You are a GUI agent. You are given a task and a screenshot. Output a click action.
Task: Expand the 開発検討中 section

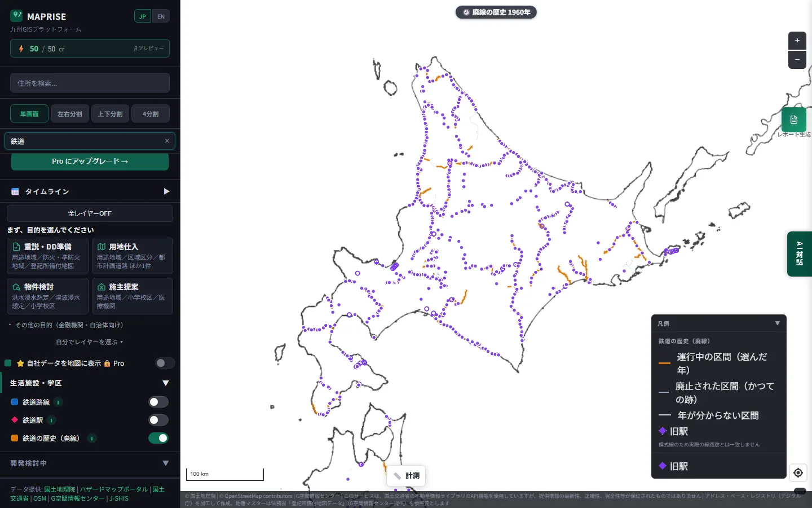(x=166, y=463)
